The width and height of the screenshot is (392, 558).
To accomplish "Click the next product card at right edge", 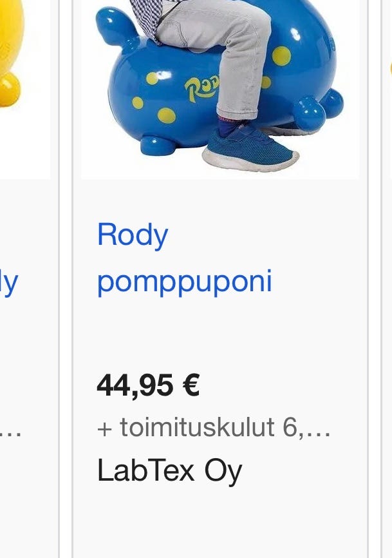I will pyautogui.click(x=387, y=279).
